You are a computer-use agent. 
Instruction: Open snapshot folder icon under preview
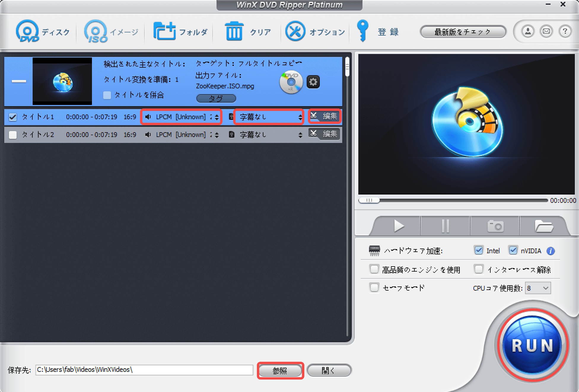[544, 226]
